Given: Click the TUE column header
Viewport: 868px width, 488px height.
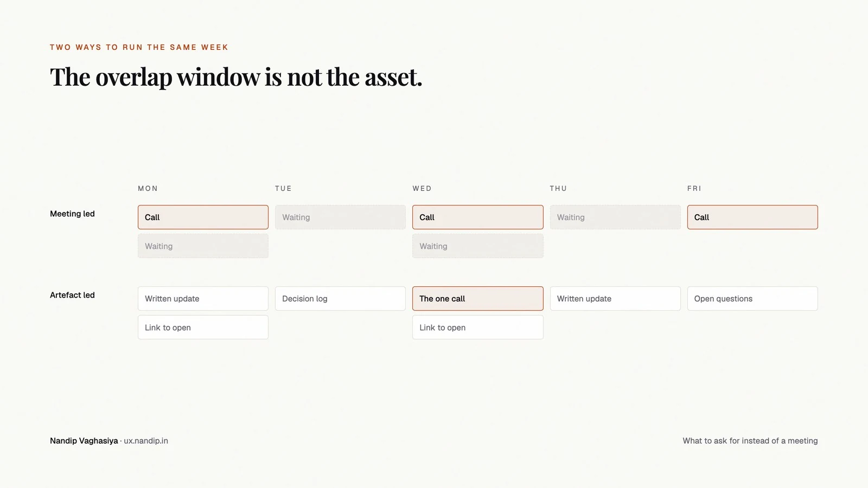Looking at the screenshot, I should point(283,189).
